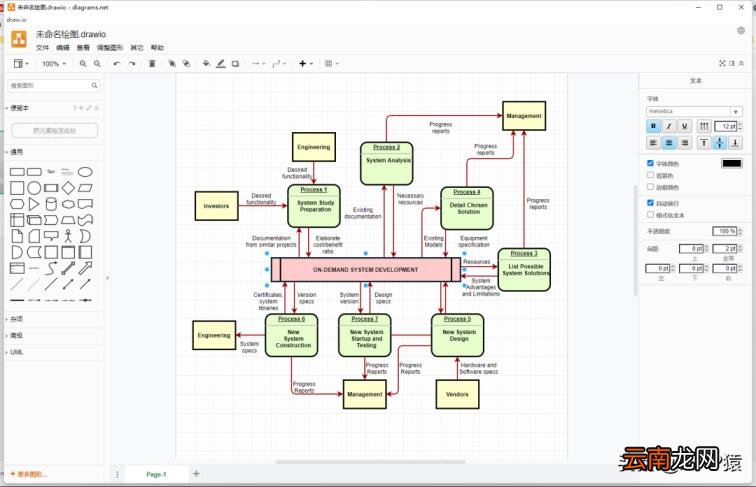Toggle underline text formatting
The height and width of the screenshot is (487, 756).
[684, 126]
